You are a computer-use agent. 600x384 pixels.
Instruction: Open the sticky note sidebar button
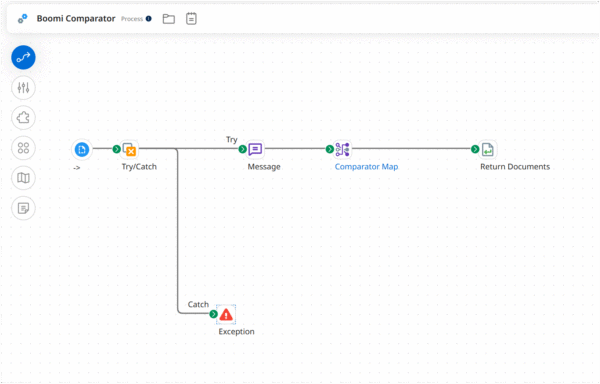point(23,208)
